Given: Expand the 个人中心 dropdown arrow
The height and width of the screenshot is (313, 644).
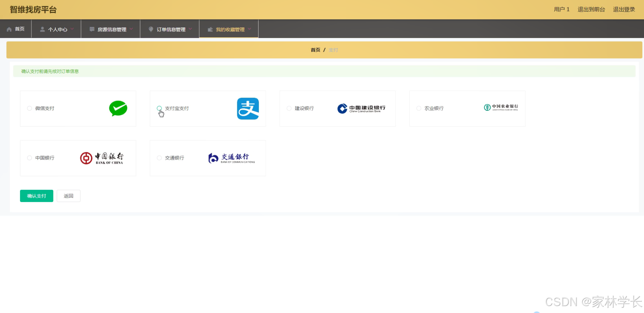Looking at the screenshot, I should point(72,29).
